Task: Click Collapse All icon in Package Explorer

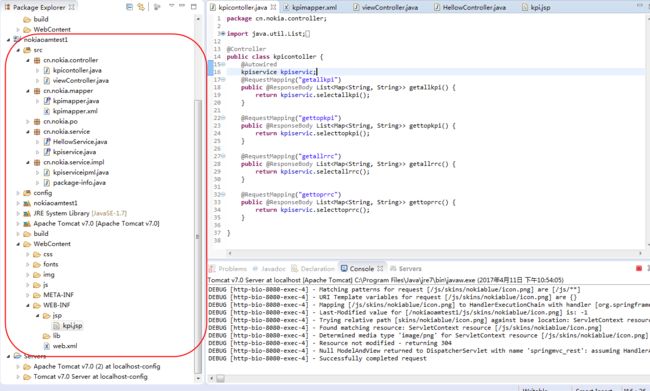Action: pos(129,7)
